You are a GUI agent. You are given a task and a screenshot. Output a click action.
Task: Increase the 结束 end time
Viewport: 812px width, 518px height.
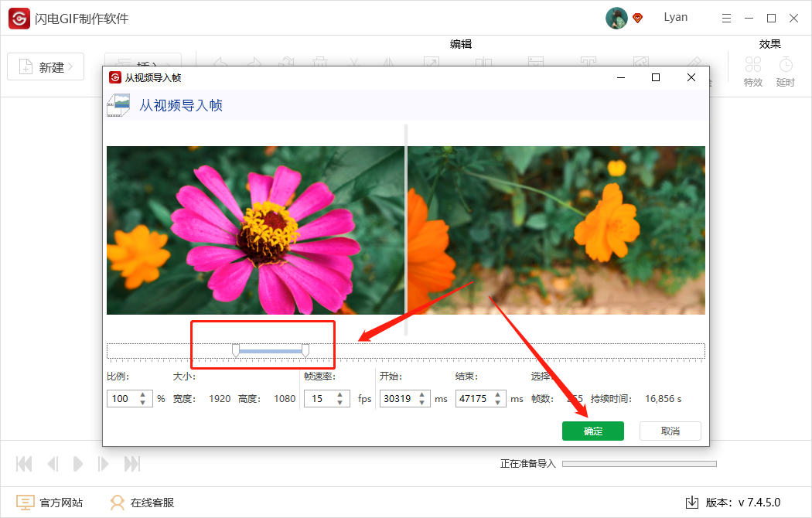pos(498,395)
